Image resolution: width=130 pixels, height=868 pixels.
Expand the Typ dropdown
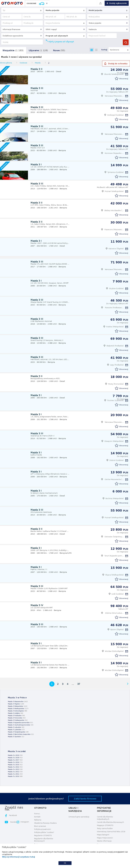pyautogui.click(x=22, y=10)
